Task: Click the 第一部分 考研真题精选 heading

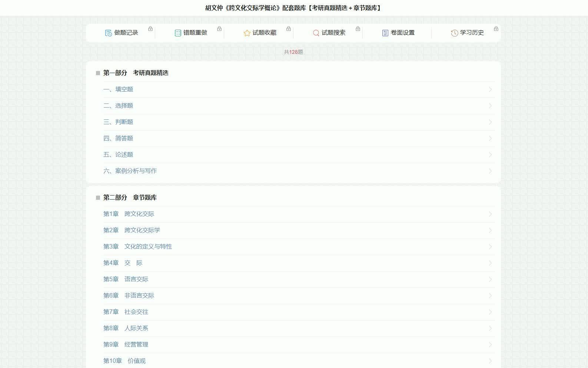Action: (136, 73)
